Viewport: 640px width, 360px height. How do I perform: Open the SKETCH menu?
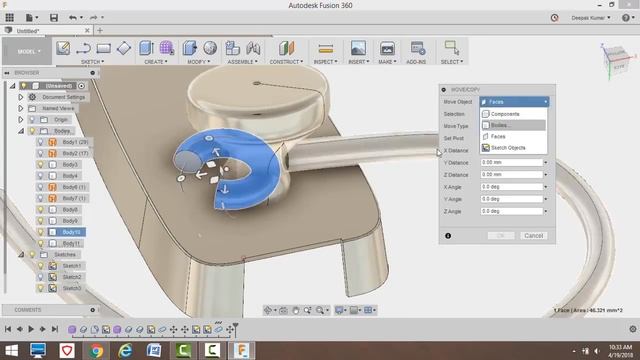tap(92, 62)
